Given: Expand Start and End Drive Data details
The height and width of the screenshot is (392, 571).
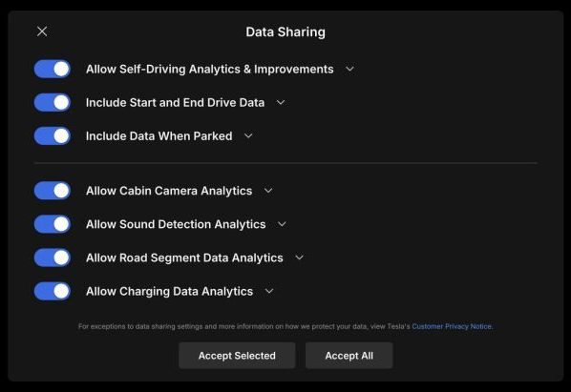Looking at the screenshot, I should tap(281, 103).
